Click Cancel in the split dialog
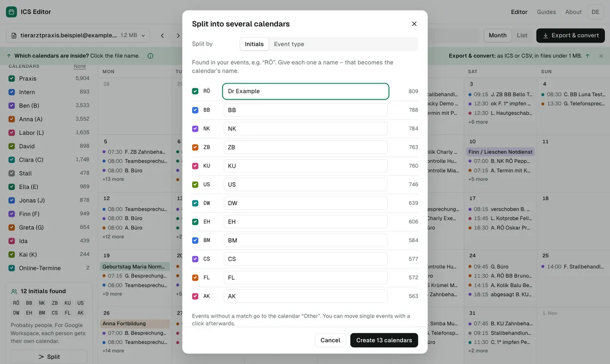Viewport: 610px width, 364px height. [x=330, y=340]
